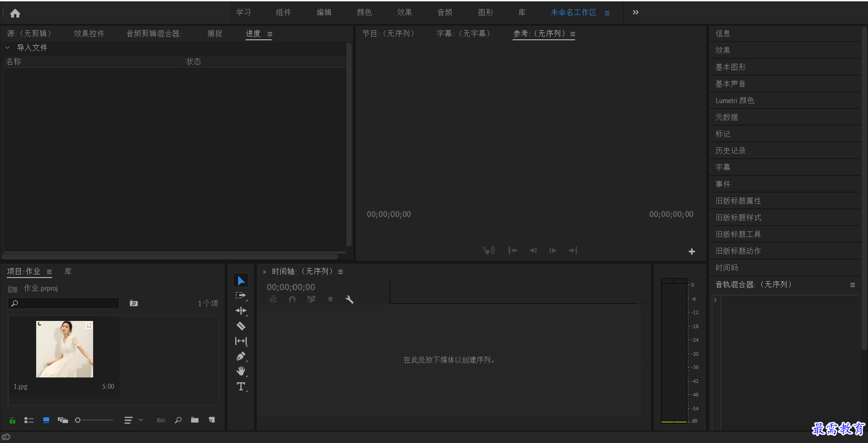
Task: Select the Track Select Forward tool
Action: 241,296
